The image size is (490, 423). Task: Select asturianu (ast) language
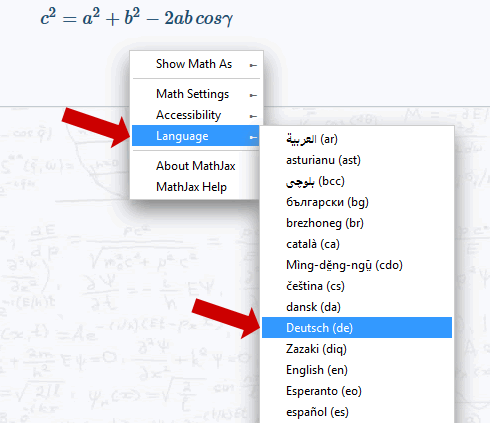click(357, 160)
